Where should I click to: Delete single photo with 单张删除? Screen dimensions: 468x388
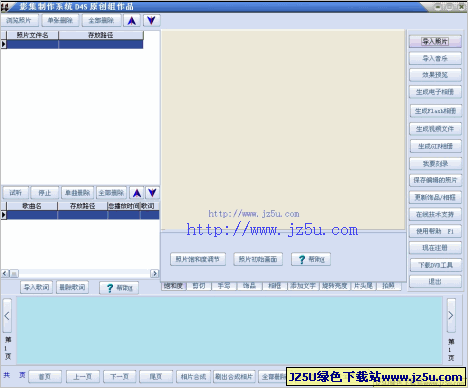[60, 20]
